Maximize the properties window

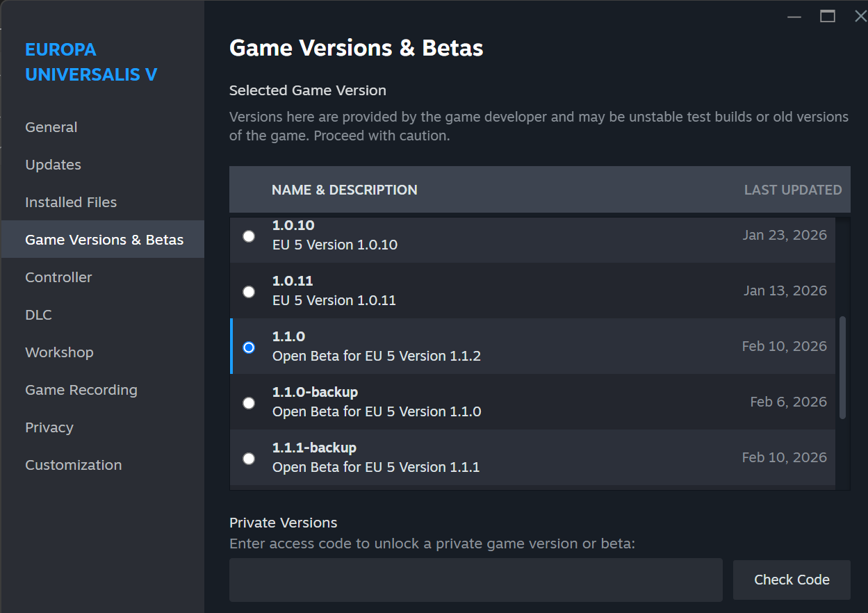(x=827, y=16)
